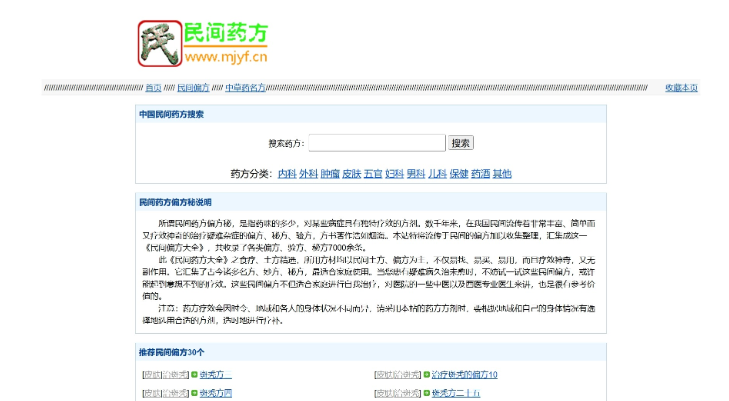Click green bullet icon beside 斑秃方二十五

tap(426, 393)
